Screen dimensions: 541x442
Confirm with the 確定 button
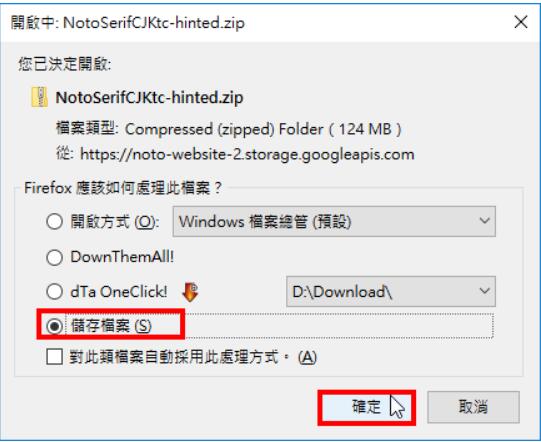click(x=367, y=407)
